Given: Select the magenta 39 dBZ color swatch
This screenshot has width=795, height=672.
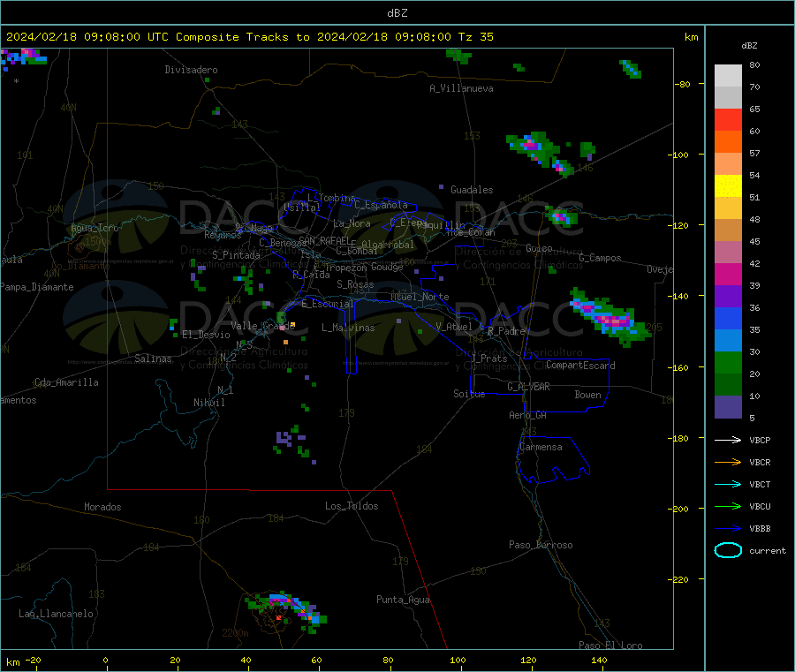Looking at the screenshot, I should tap(728, 274).
